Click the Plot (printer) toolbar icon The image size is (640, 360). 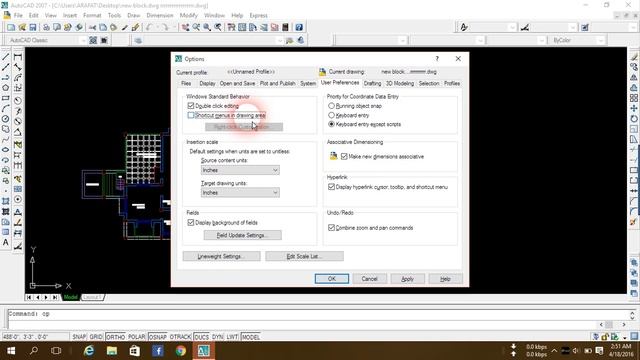click(46, 27)
